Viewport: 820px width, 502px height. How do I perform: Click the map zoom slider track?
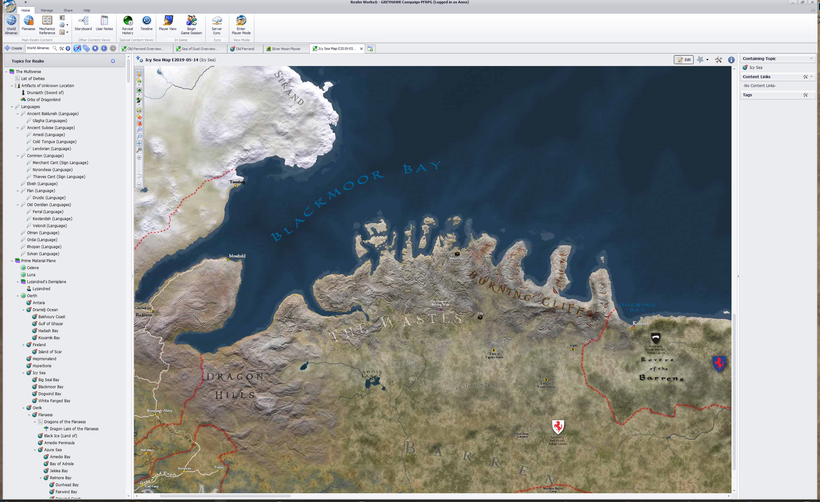(x=139, y=169)
